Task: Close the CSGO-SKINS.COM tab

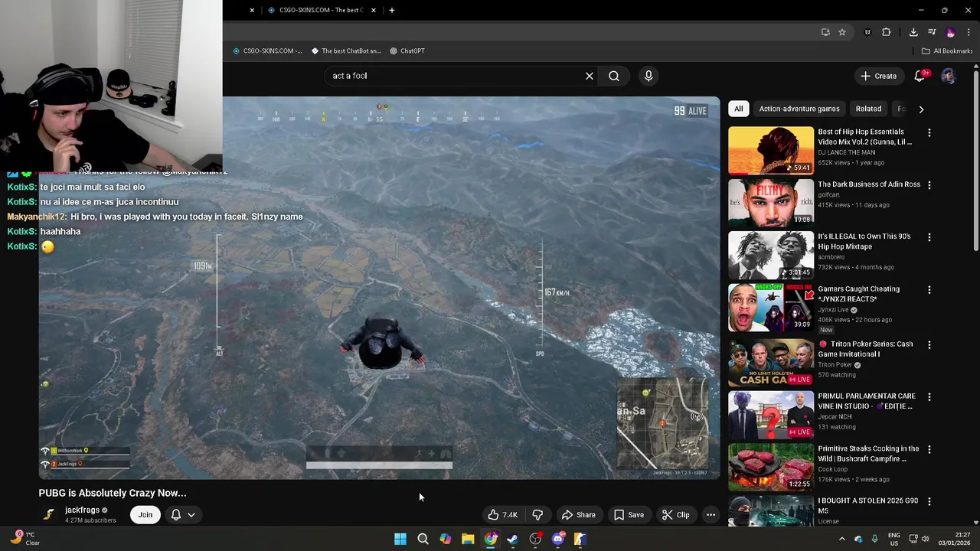Action: [374, 10]
